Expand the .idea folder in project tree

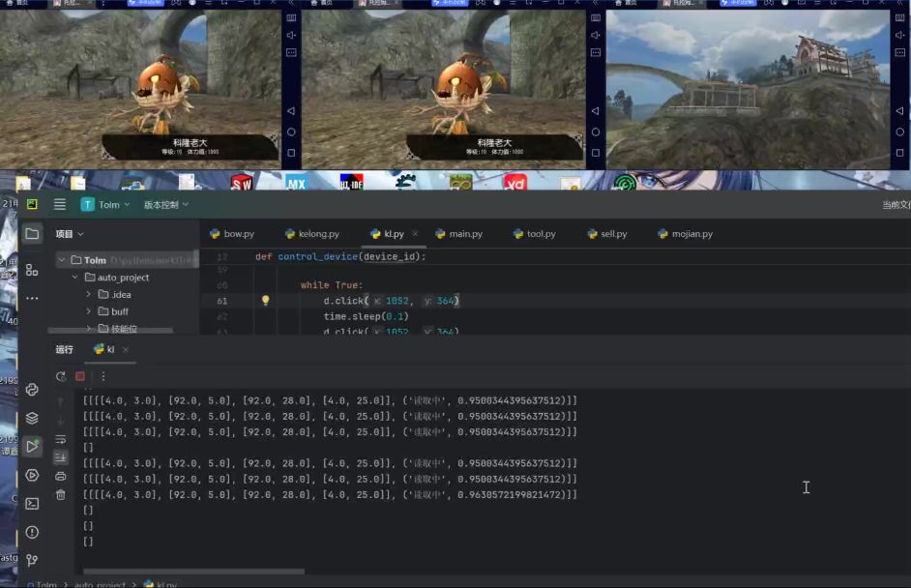(89, 294)
